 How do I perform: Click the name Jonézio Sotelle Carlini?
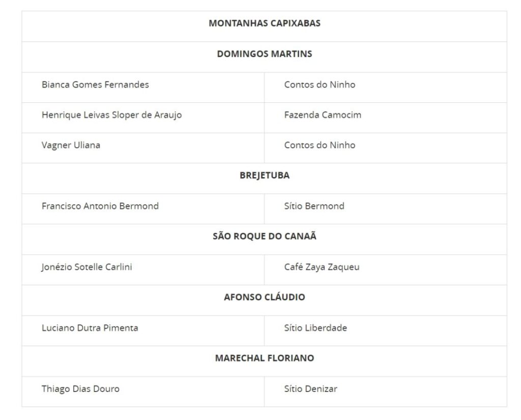click(86, 267)
